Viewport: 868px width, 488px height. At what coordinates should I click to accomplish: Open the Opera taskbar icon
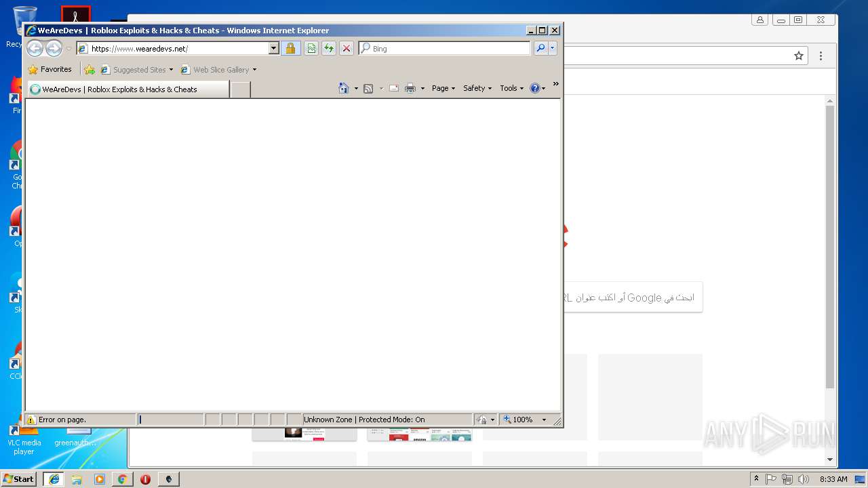145,479
